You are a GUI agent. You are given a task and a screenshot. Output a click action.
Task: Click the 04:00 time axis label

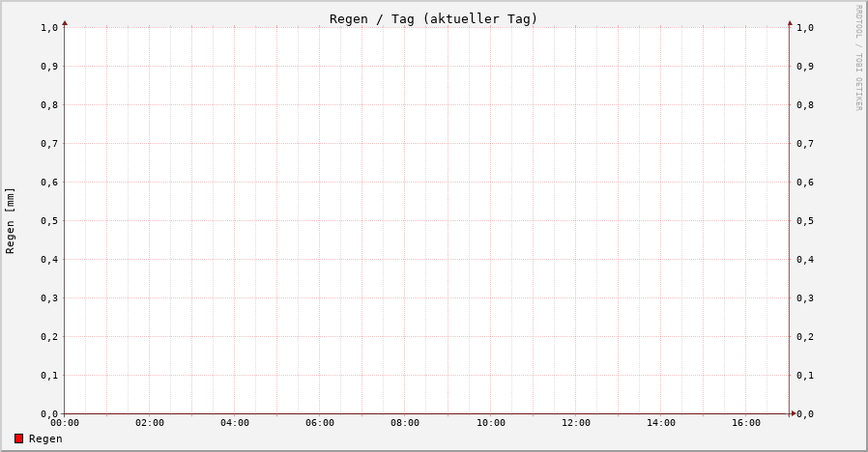point(235,423)
